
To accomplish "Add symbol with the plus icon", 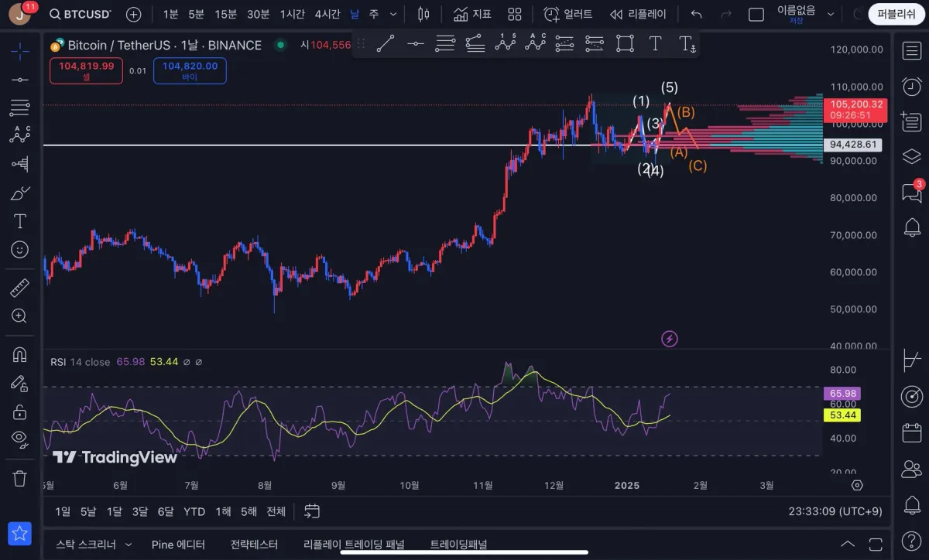I will click(x=133, y=14).
